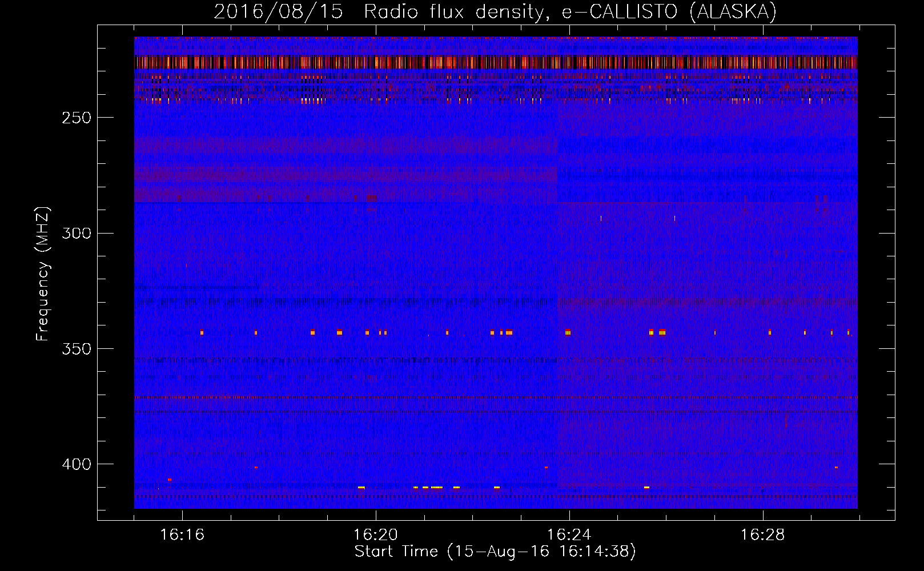Screen dimensions: 924x571
Task: Select the 16:24 time tick label
Action: (569, 535)
